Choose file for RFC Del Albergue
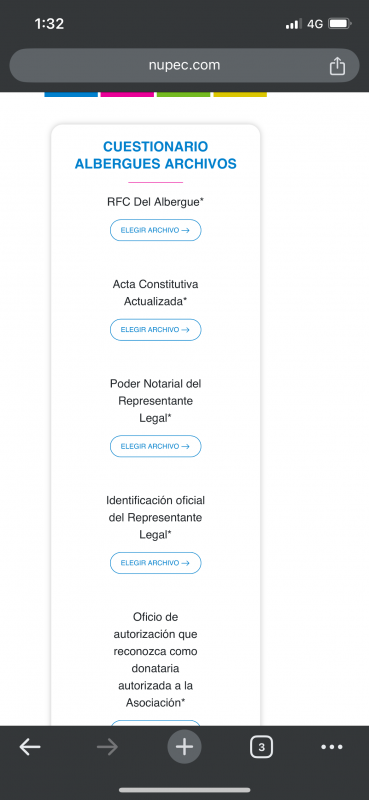 (156, 230)
